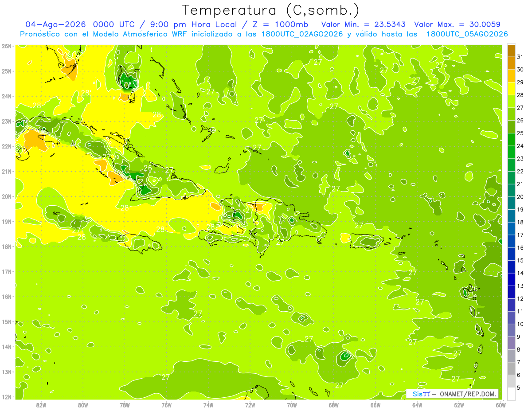The height and width of the screenshot is (411, 532).
Task: Click the latitude label "12N"
Action: tap(6, 397)
